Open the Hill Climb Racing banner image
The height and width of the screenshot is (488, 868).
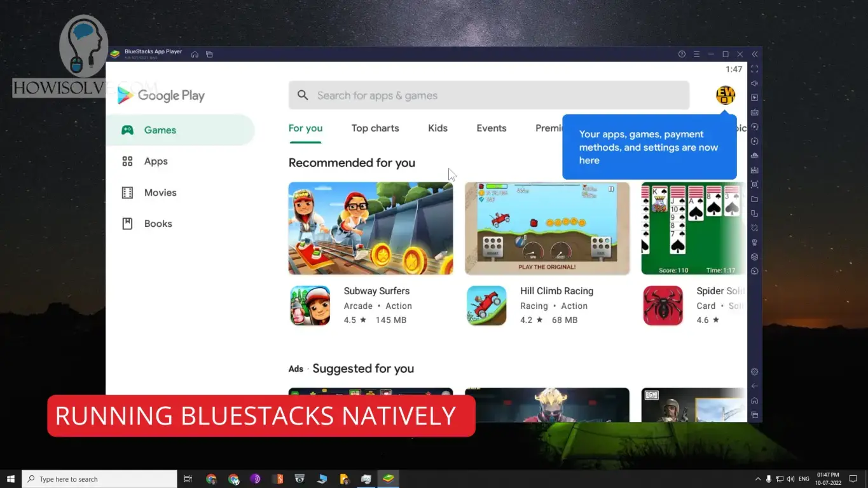tap(547, 228)
